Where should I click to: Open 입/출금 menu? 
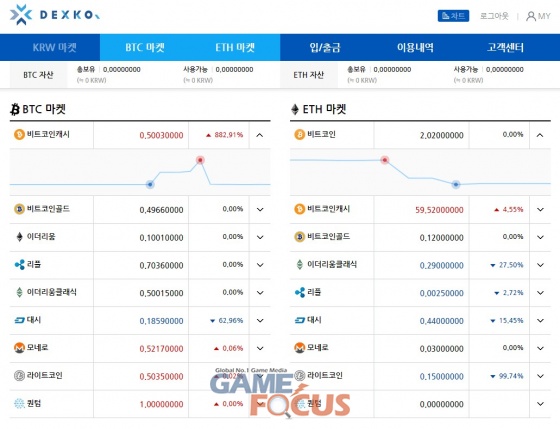click(325, 48)
